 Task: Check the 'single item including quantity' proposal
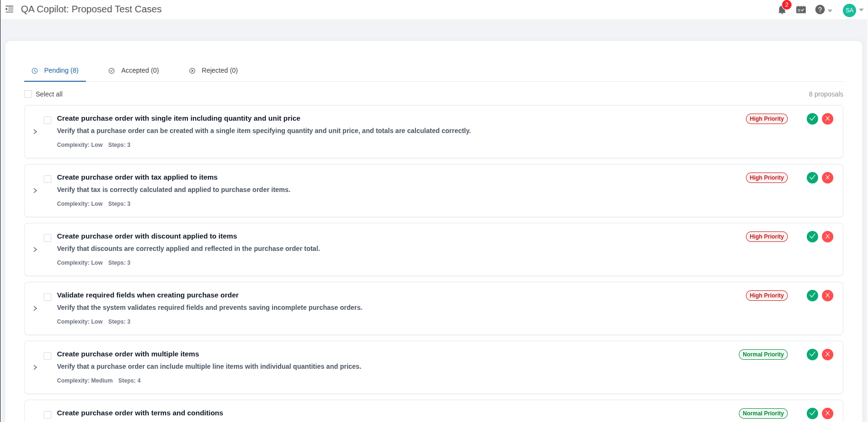click(x=47, y=120)
